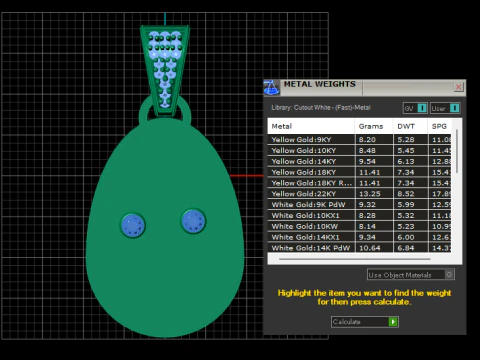480x360 pixels.
Task: Click the 13.25 grams value
Action: (370, 194)
